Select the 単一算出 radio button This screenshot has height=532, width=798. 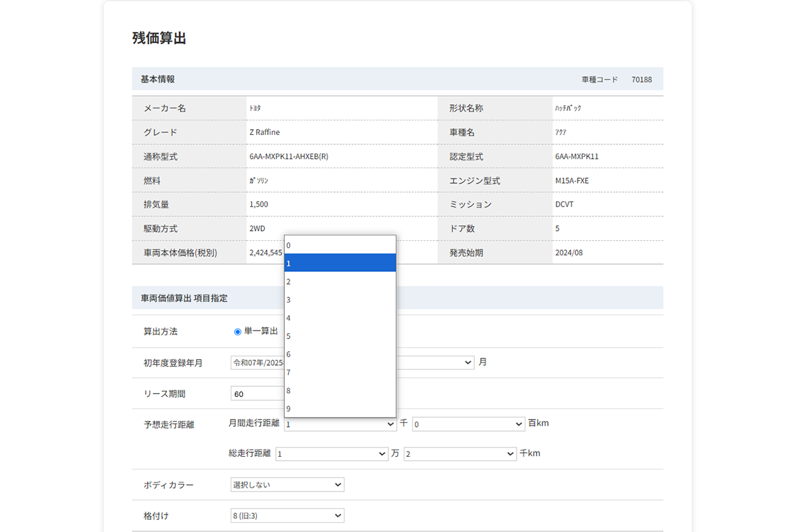(237, 332)
